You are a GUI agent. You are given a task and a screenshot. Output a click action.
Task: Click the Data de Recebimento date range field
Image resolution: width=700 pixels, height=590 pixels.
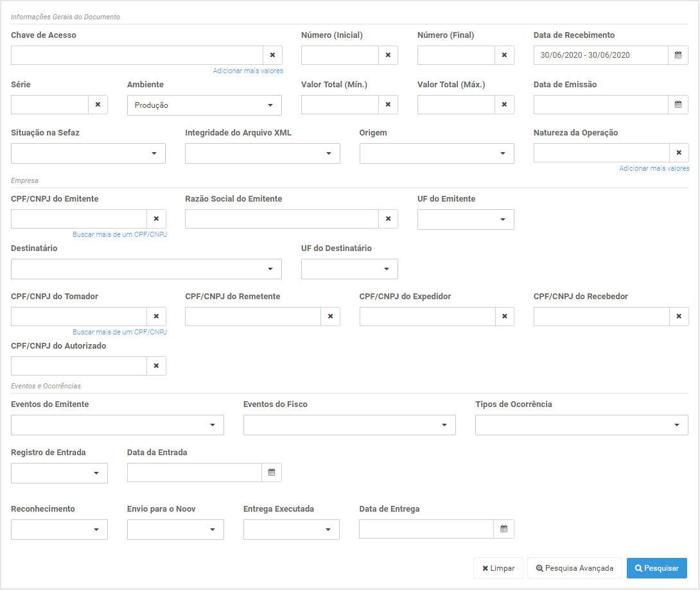pos(601,55)
